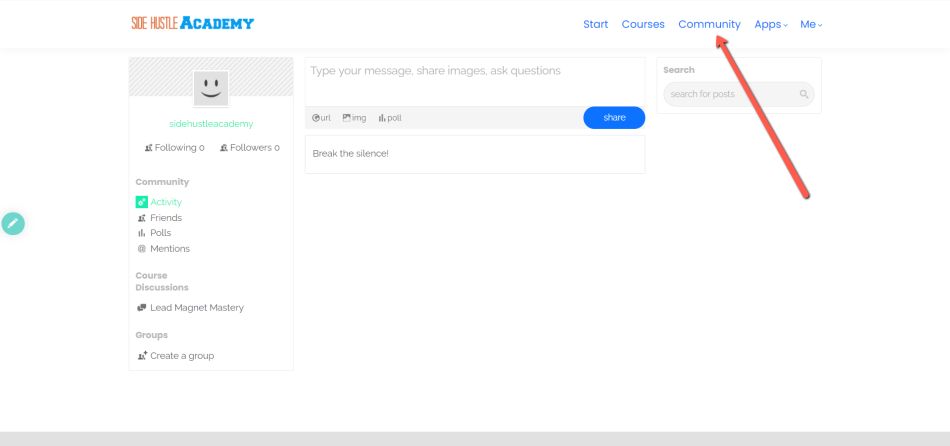Add an img to the post

[354, 118]
